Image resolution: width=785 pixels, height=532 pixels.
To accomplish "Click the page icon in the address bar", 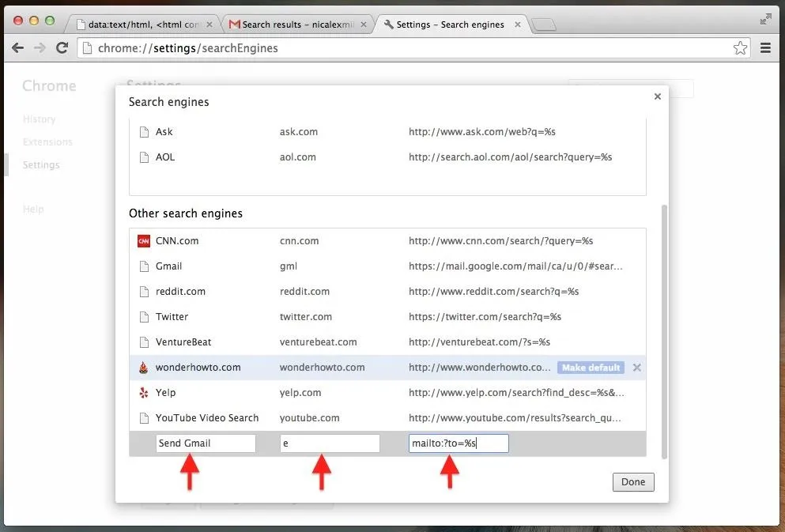I will [87, 48].
